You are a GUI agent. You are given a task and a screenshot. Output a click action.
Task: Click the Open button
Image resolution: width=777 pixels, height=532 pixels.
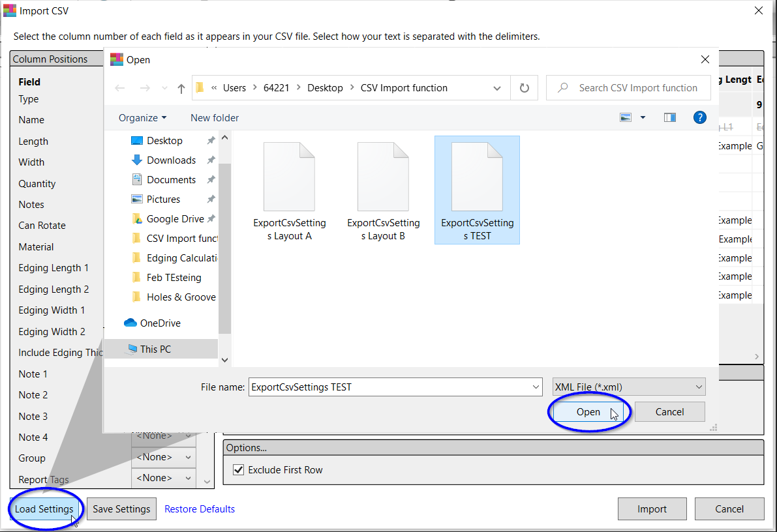click(588, 412)
